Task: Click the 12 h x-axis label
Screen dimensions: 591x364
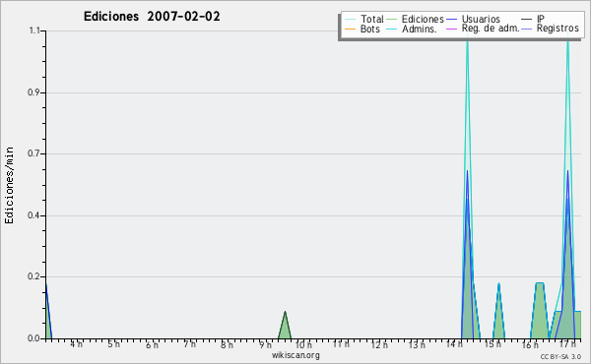Action: (x=379, y=344)
